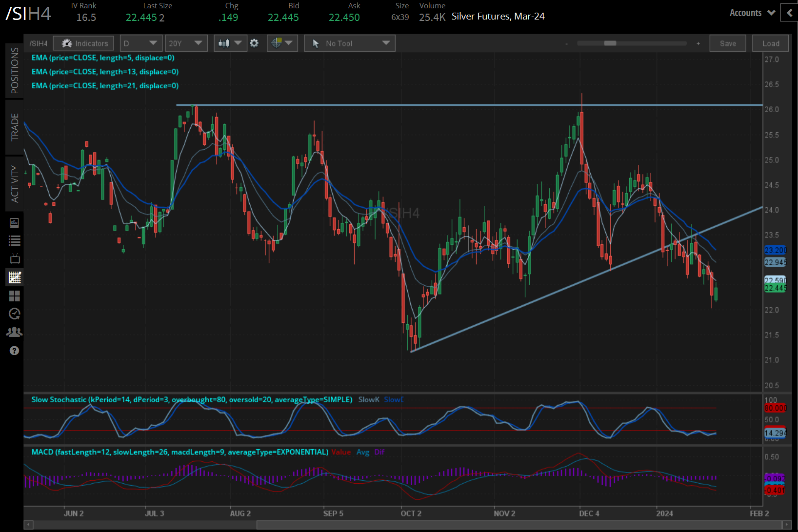798x532 pixels.
Task: Open the chart settings gear
Action: [x=254, y=43]
